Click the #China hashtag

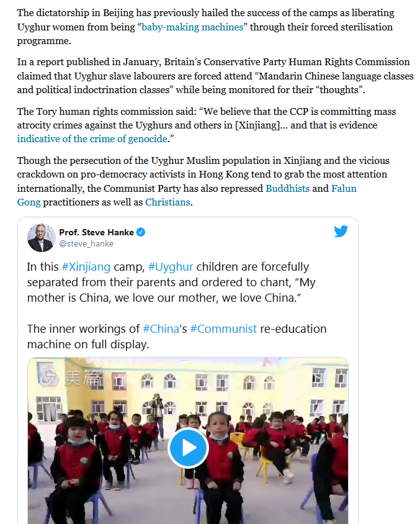click(161, 329)
